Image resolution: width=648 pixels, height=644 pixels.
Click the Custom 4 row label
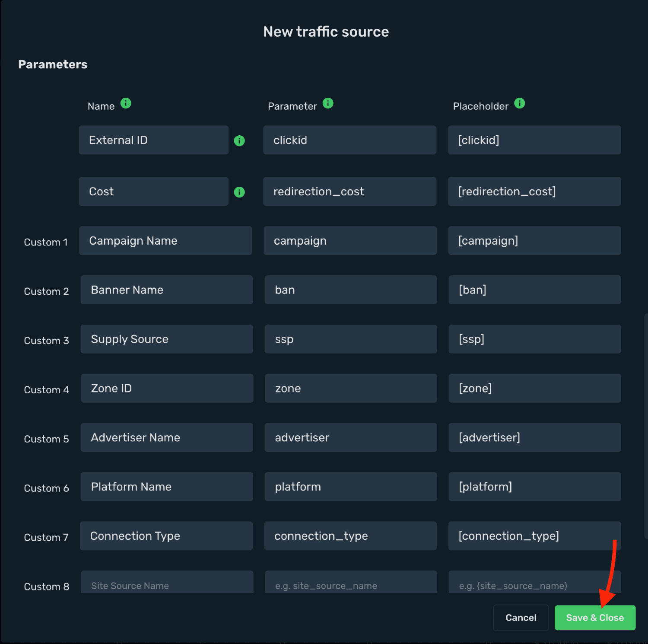[x=46, y=390]
